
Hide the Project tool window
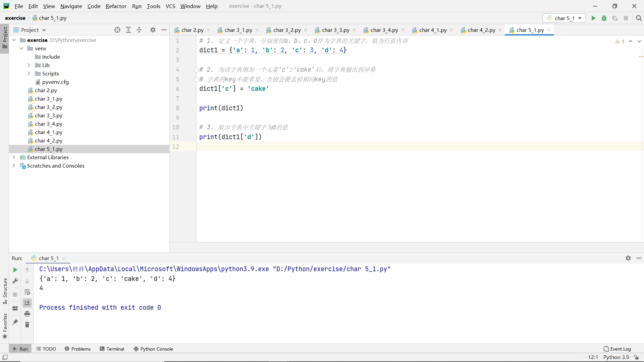click(x=164, y=30)
